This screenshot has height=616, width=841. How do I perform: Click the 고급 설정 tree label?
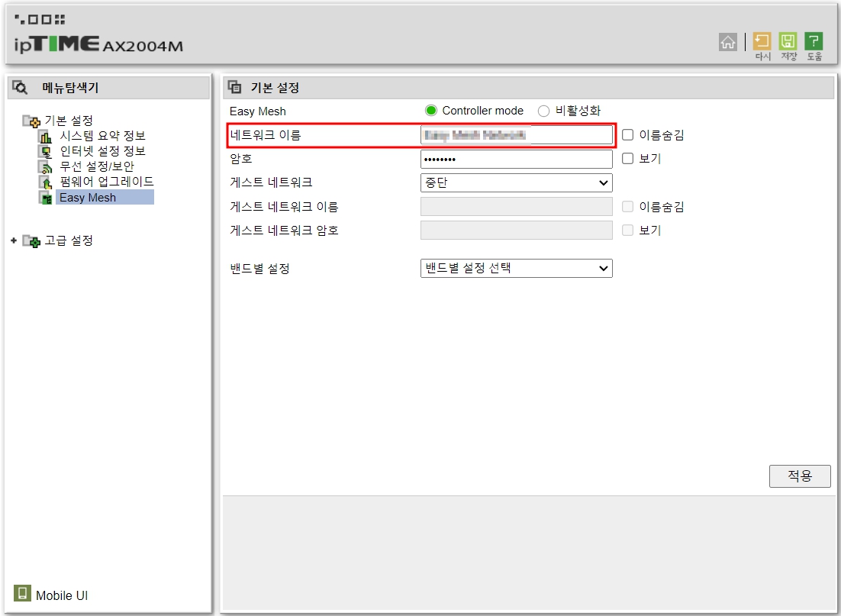pyautogui.click(x=69, y=240)
